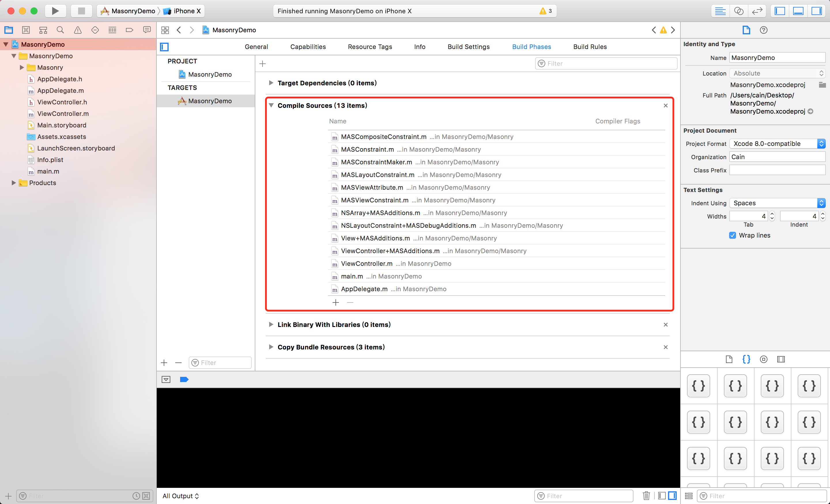Click the Organization text field
Screen dimensions: 830x504
[x=777, y=157]
